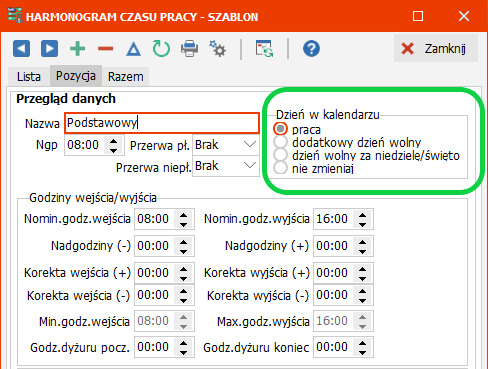Decrease Godz.dyżuru koniec with down arrow
This screenshot has width=488, height=369.
363,352
